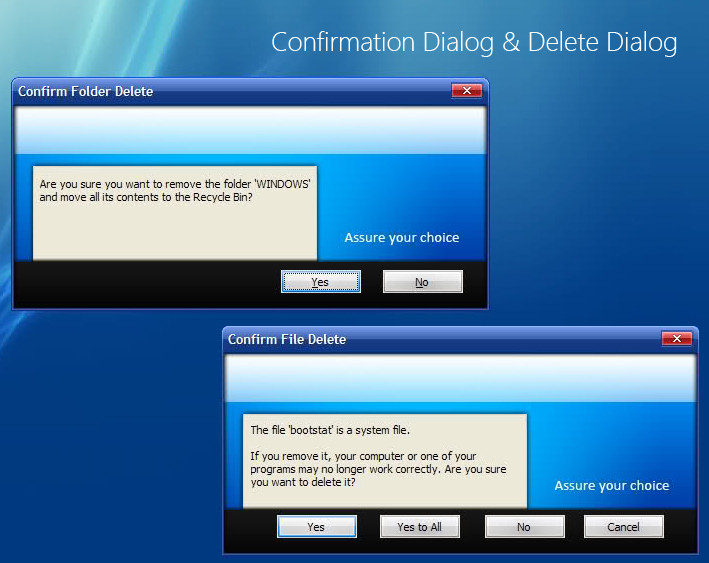This screenshot has height=563, width=709.
Task: Click 'Assure your choice' in folder dialog
Action: 402,237
